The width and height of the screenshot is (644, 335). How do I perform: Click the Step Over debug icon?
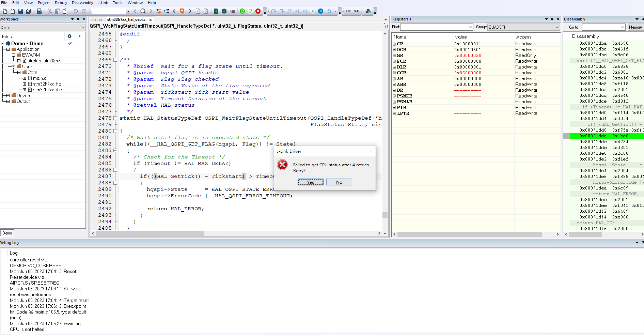274,11
